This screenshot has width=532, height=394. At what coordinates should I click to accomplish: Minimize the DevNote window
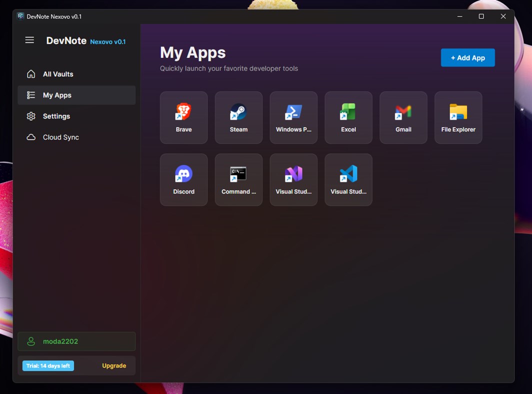[x=459, y=17]
